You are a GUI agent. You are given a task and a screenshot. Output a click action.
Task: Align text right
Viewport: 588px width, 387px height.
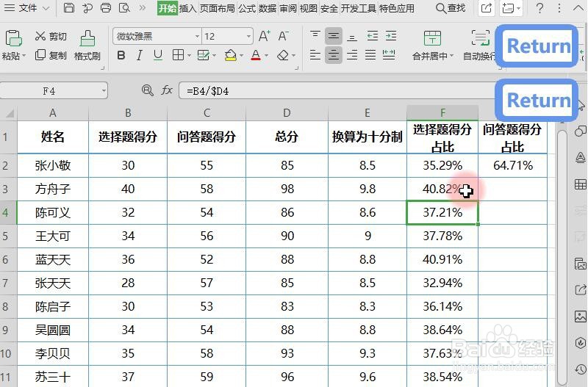click(x=352, y=56)
